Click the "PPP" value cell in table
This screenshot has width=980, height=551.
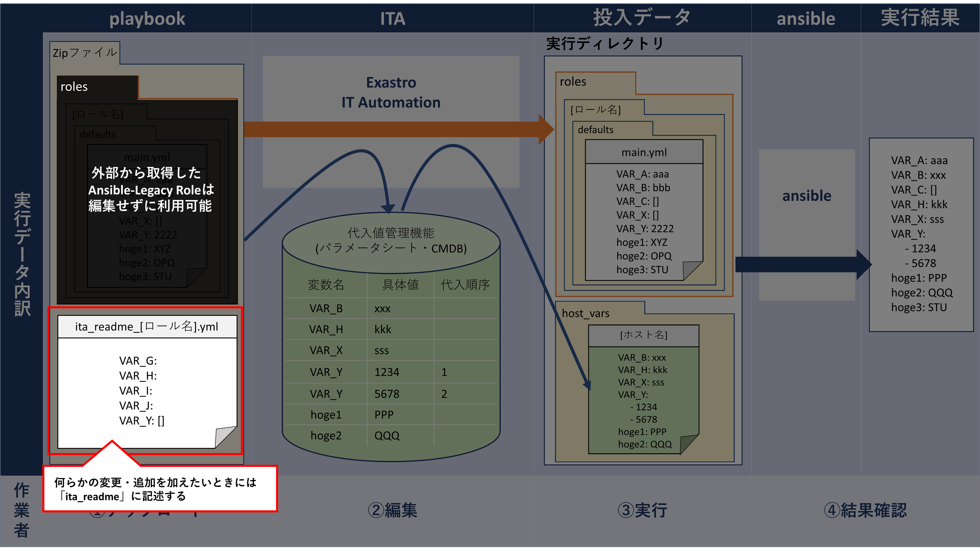pos(384,414)
